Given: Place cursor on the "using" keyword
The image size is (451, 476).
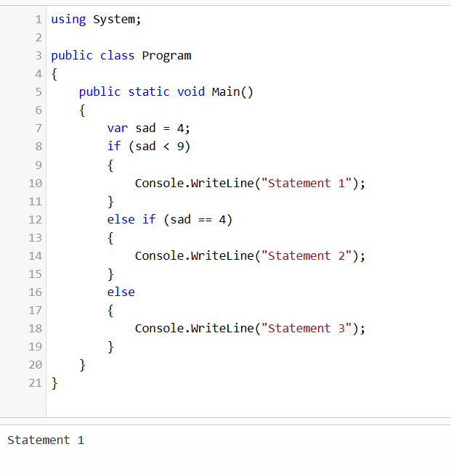Looking at the screenshot, I should click(x=68, y=20).
